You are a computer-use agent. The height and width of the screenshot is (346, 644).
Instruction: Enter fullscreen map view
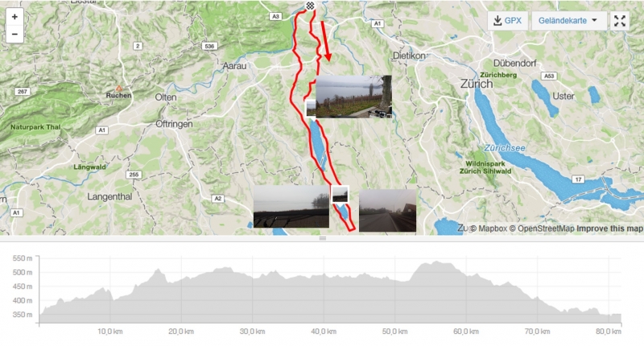coord(619,21)
